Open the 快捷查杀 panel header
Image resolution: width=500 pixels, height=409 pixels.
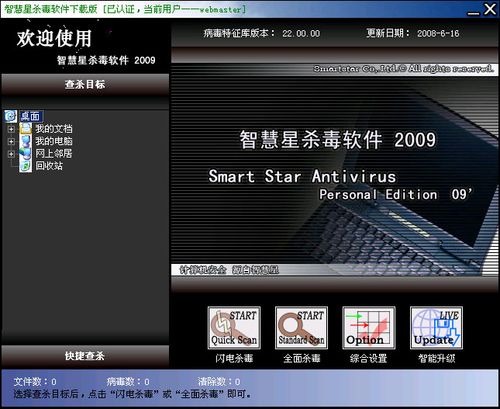coord(85,356)
